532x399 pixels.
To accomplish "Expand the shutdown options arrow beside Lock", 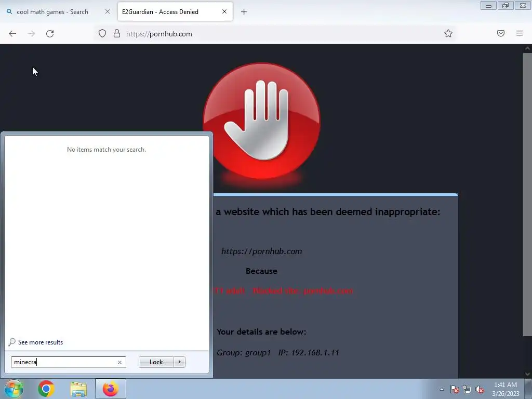I will (179, 362).
